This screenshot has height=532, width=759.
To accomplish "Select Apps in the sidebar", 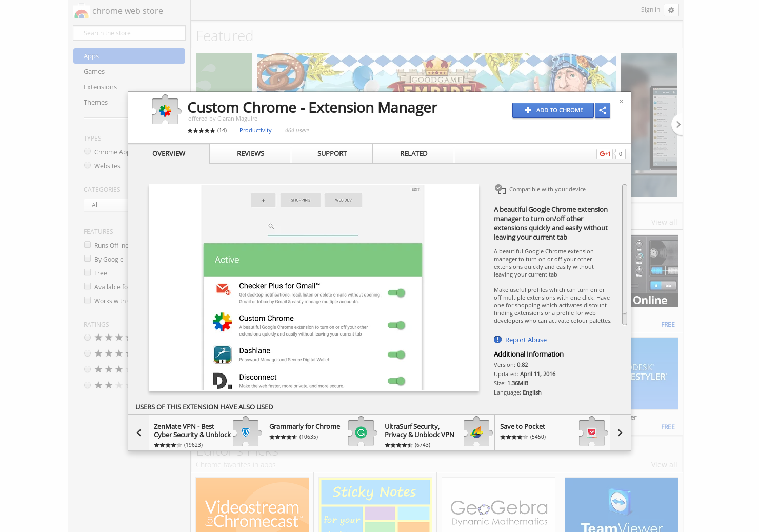I will (x=129, y=56).
